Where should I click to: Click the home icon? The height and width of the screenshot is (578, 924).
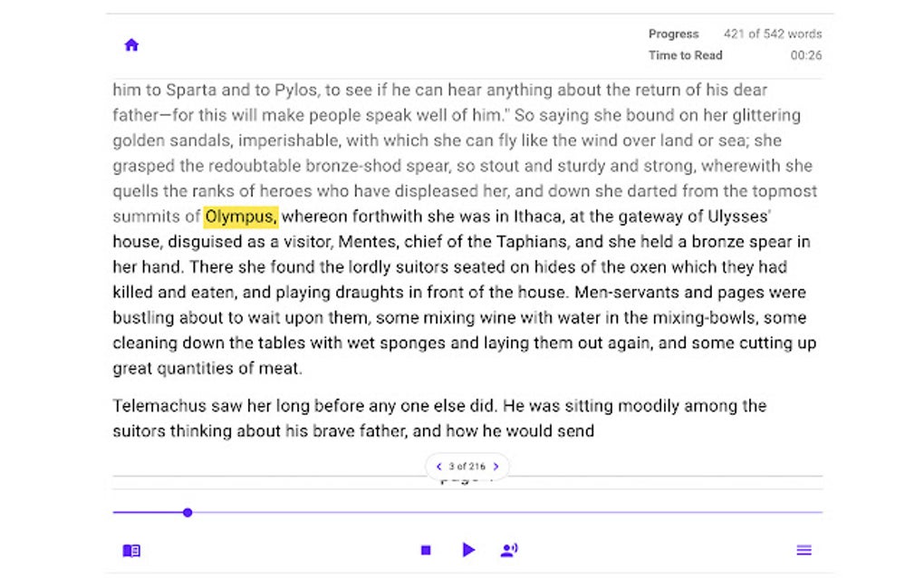click(131, 44)
